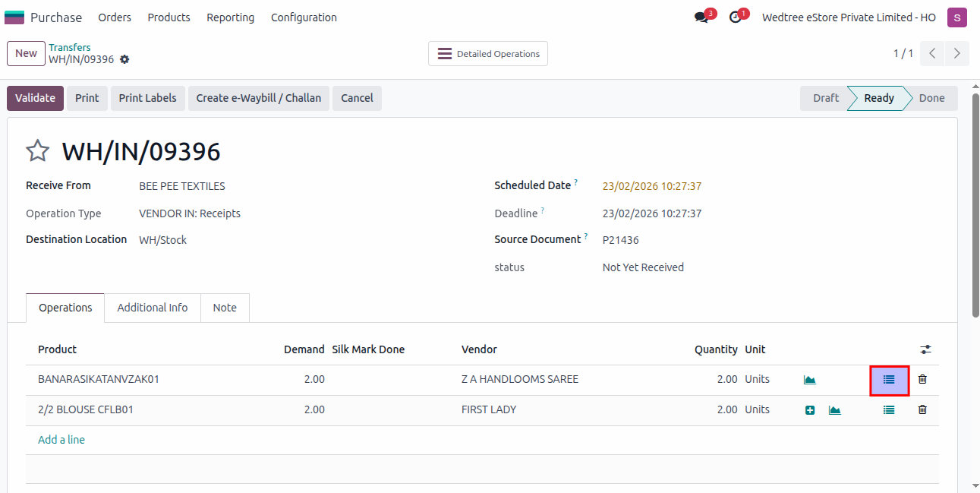Go to next record arrow
This screenshot has width=980, height=493.
click(x=956, y=53)
